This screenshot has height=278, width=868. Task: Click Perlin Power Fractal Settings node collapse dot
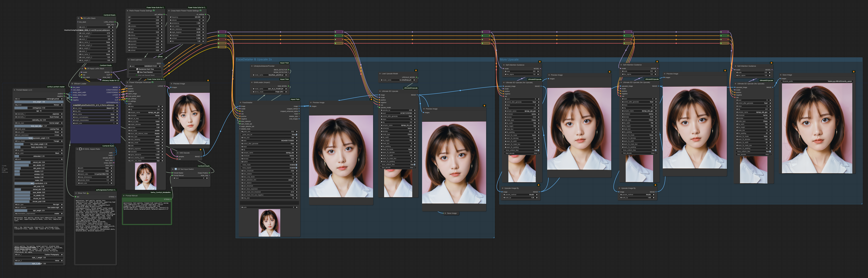point(128,11)
